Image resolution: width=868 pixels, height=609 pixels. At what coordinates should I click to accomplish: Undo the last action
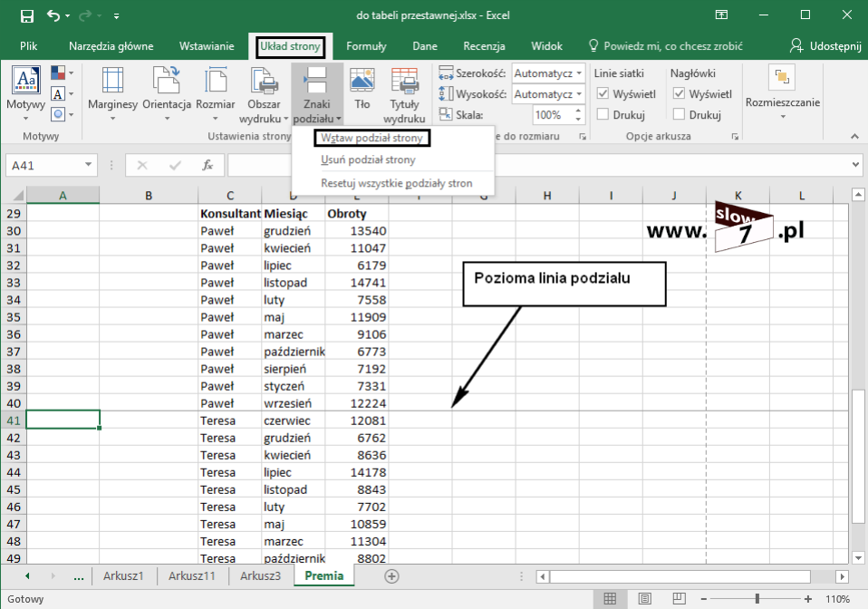[53, 15]
